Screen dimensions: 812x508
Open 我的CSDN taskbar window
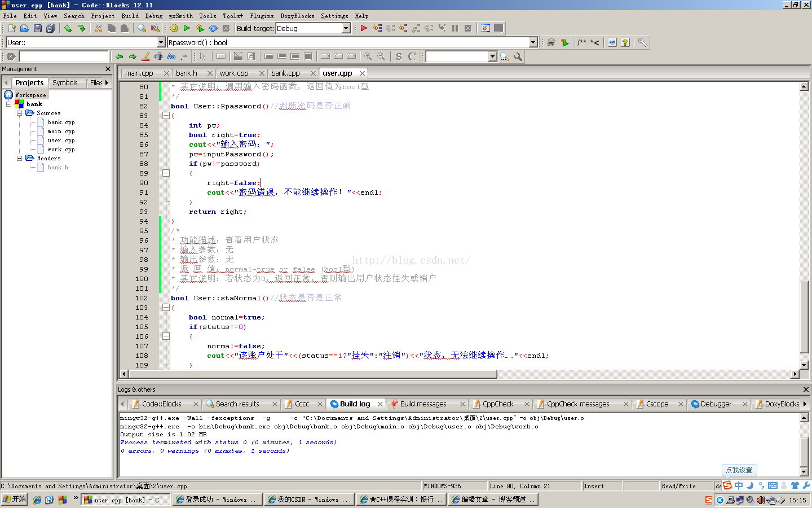point(309,500)
